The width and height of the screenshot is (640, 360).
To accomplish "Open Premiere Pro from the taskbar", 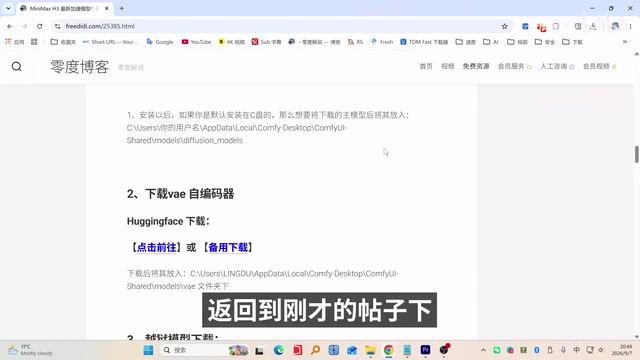I will coord(425,350).
